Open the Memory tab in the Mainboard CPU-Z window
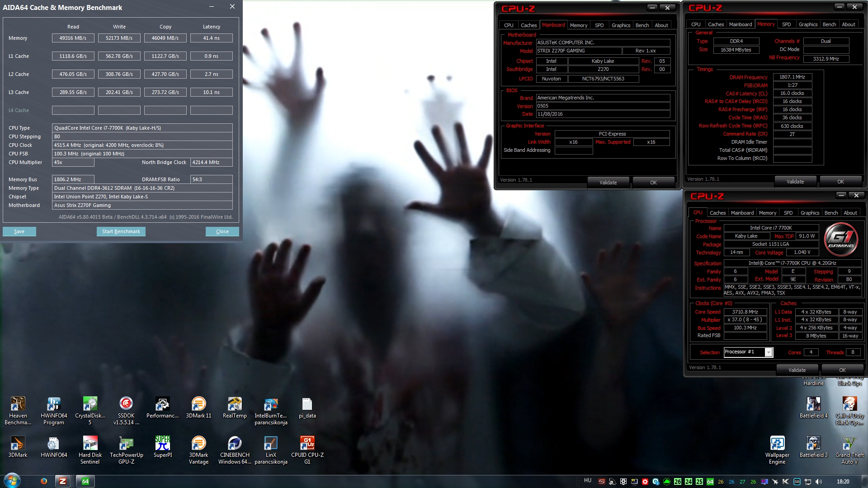 point(579,25)
